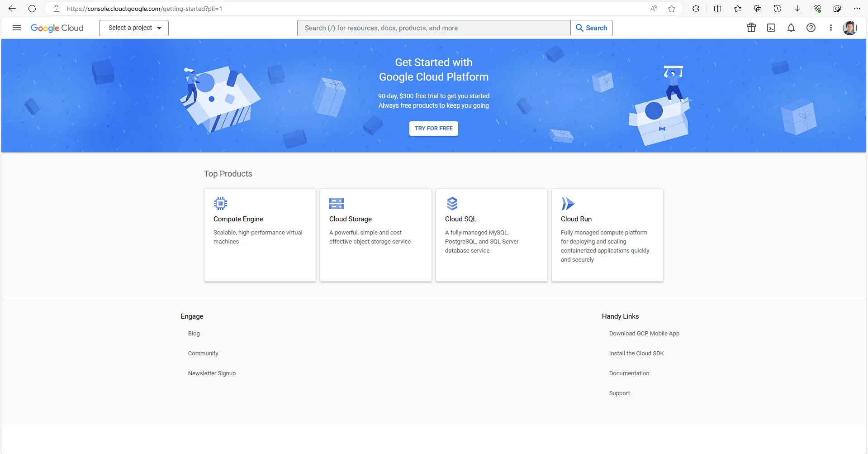Open browser collections icon
Viewport: 868px width, 454px height.
758,9
